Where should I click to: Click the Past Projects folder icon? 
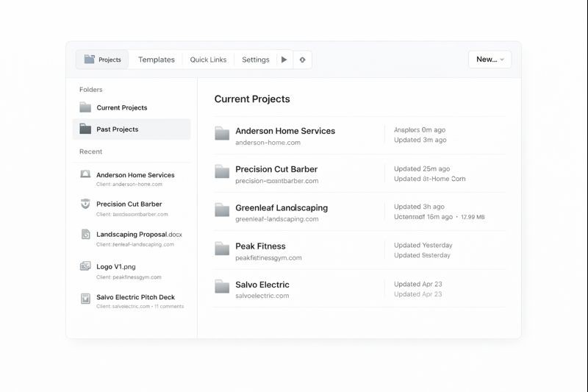pos(85,129)
